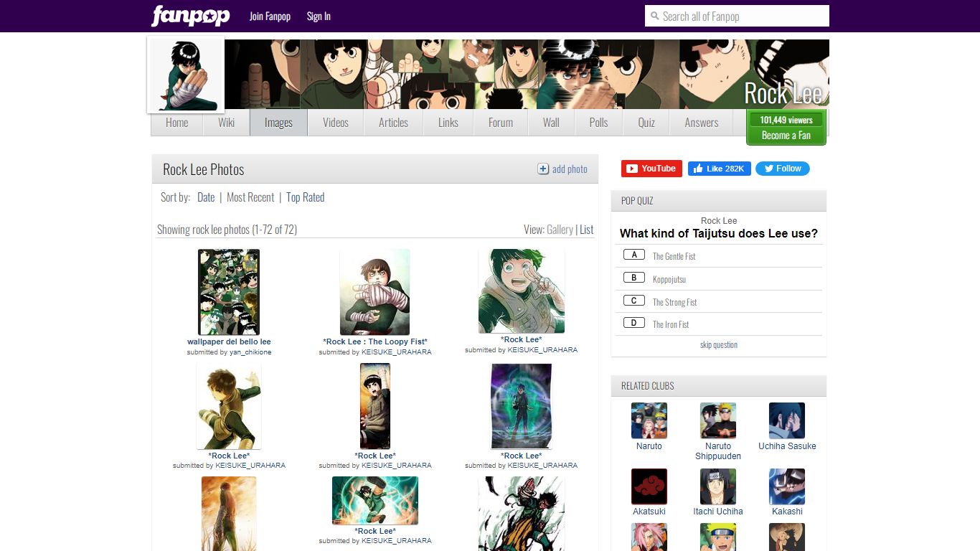Open the Naruto Shippuuden club icon
The height and width of the screenshot is (551, 980).
718,420
